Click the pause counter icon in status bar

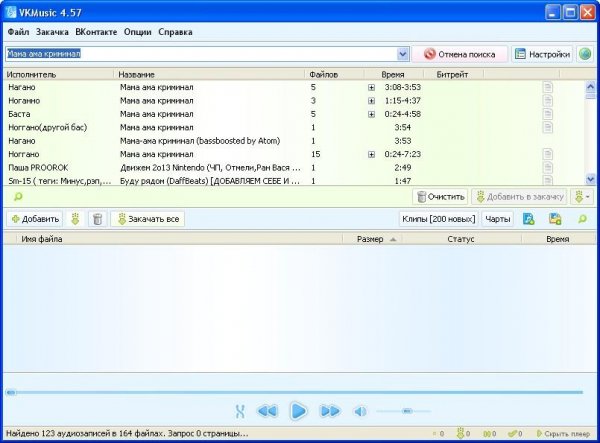[x=489, y=434]
